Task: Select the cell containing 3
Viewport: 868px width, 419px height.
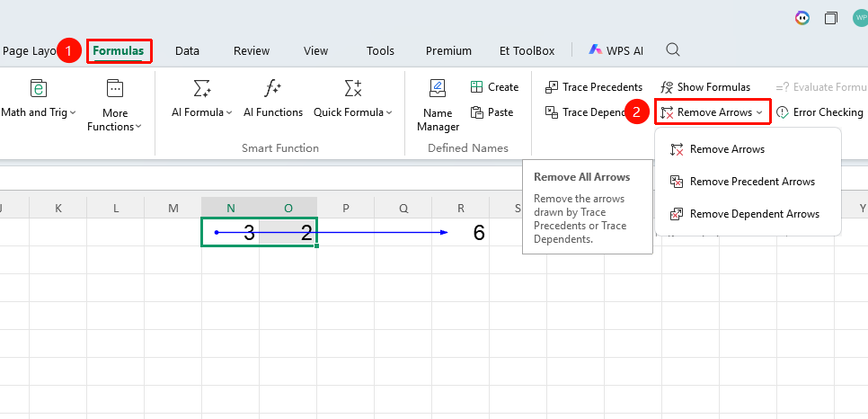Action: [x=231, y=232]
